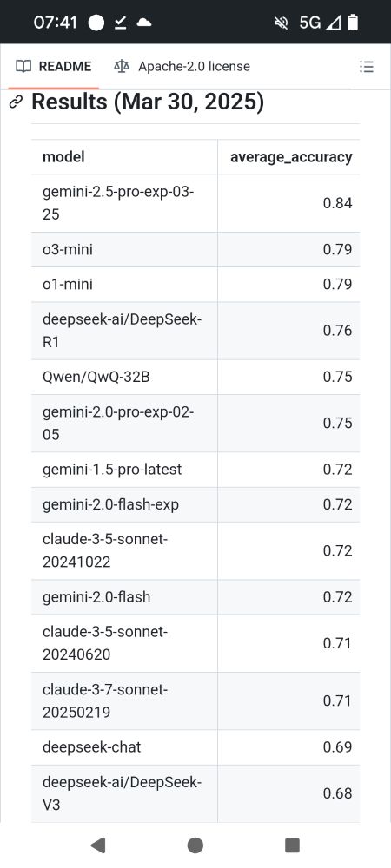The height and width of the screenshot is (868, 391).
Task: Switch to the Apache-2.0 license tab
Action: pos(182,67)
